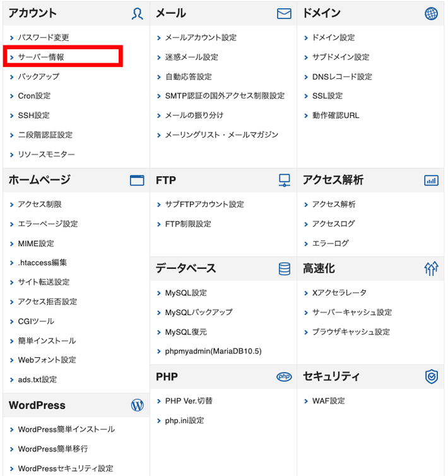Open php.ini設定 link

pos(184,420)
